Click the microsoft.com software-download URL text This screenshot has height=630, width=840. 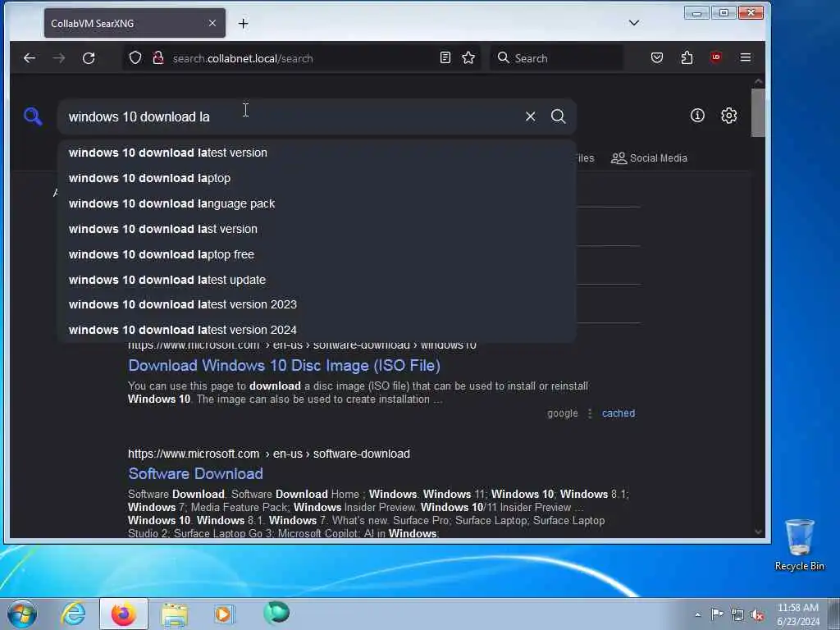pyautogui.click(x=269, y=454)
